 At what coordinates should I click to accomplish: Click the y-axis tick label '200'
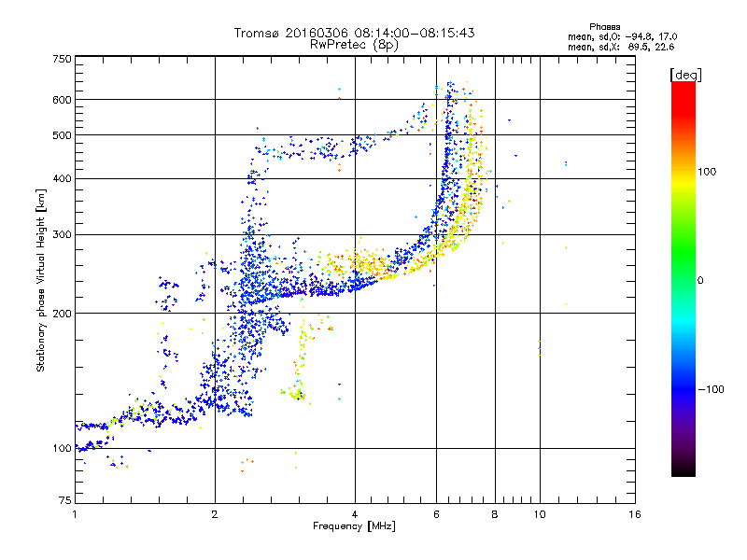tap(62, 314)
